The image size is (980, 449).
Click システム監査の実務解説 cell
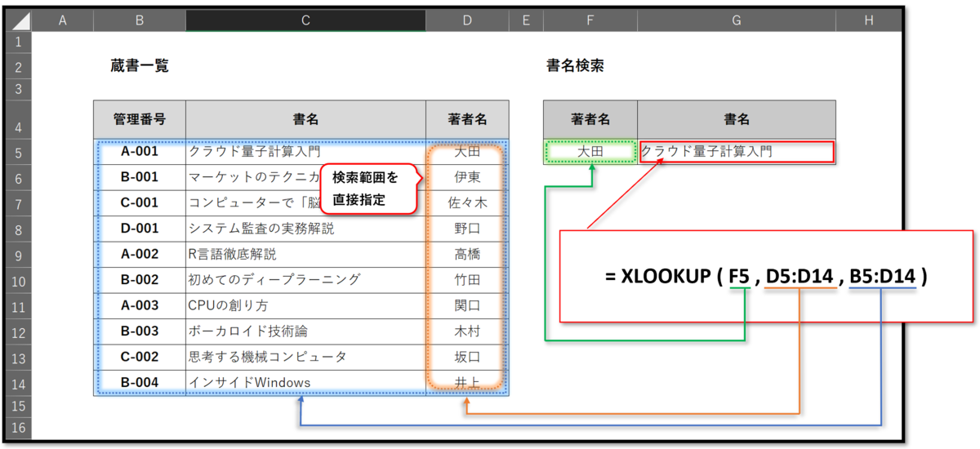click(x=305, y=229)
